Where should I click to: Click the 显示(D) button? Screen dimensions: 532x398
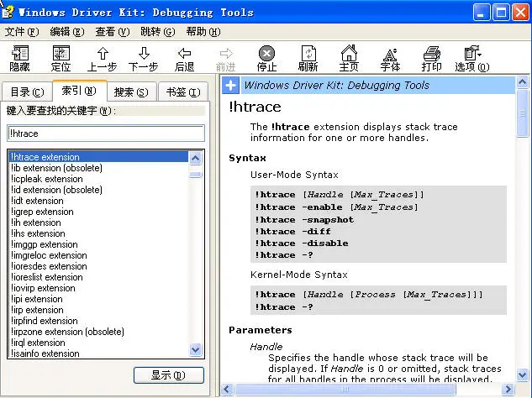click(169, 375)
